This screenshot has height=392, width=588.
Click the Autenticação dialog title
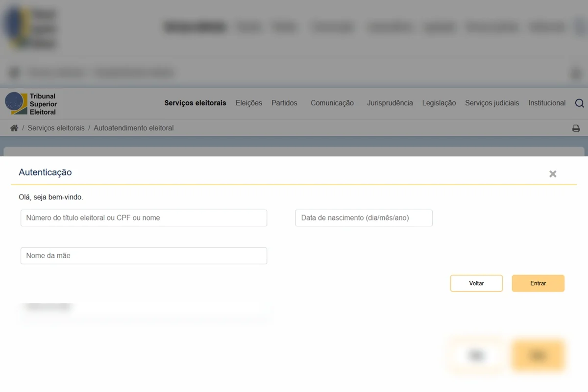pyautogui.click(x=45, y=172)
